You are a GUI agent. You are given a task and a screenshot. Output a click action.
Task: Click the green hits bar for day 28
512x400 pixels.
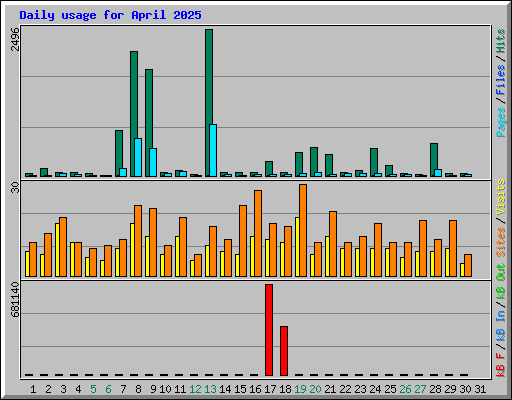pos(433,160)
